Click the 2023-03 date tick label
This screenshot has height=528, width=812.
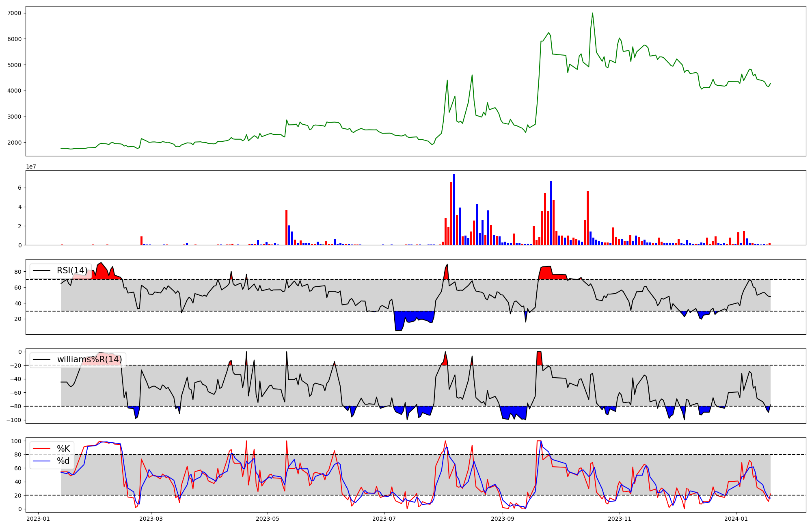(151, 518)
